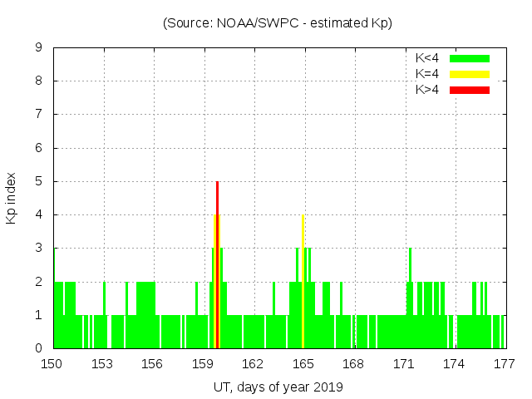
Task: Select the 0 tick label on y-axis
Action: click(x=39, y=348)
